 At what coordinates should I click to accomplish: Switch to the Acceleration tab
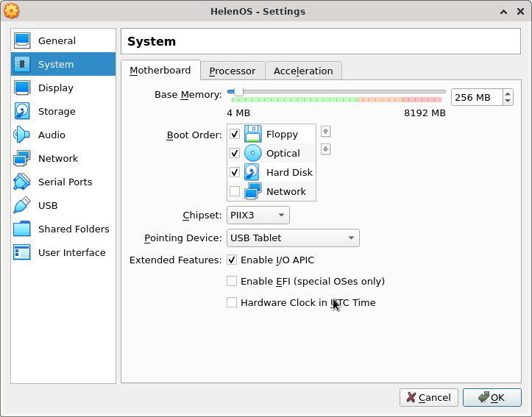(x=303, y=71)
